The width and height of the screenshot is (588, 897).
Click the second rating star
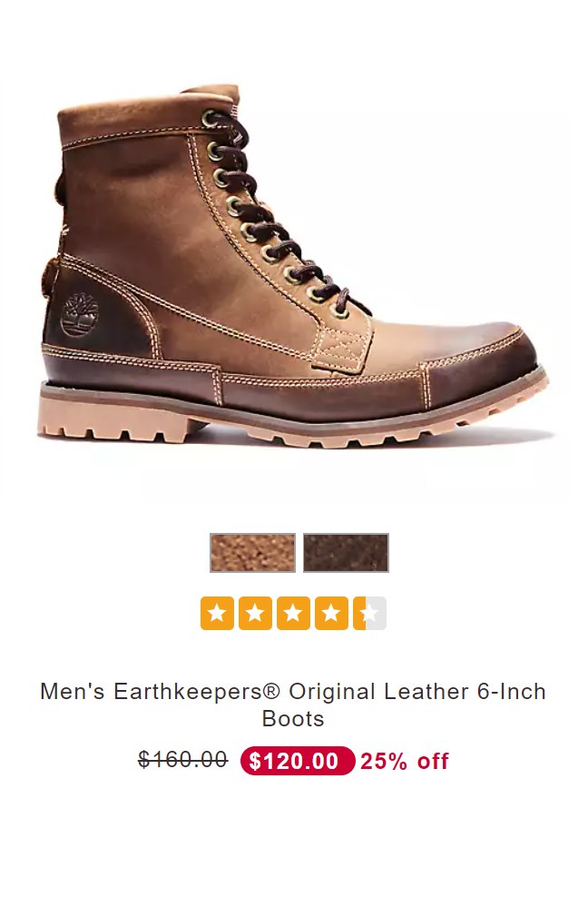coord(255,613)
